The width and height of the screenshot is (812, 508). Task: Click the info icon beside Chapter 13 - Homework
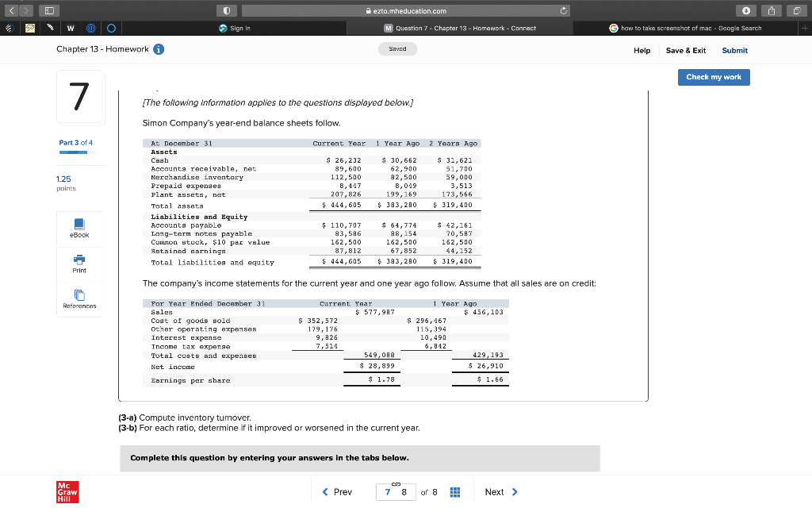(x=159, y=49)
